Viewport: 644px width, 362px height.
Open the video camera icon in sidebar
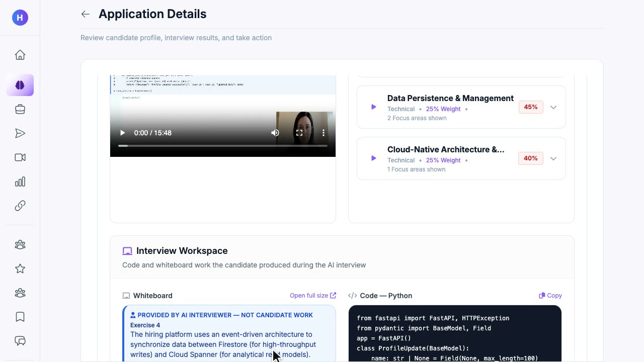20,157
